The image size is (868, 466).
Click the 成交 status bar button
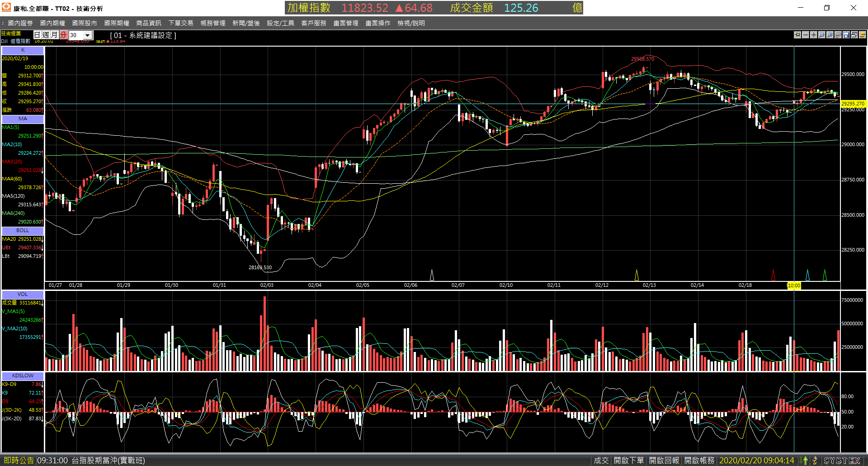point(601,461)
